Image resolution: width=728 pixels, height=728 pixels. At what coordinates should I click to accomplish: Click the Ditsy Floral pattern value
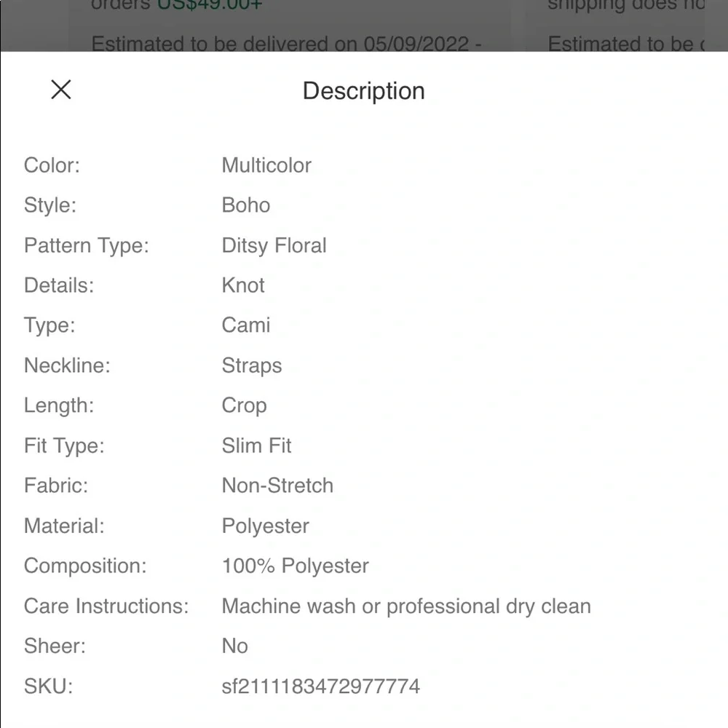click(x=274, y=245)
